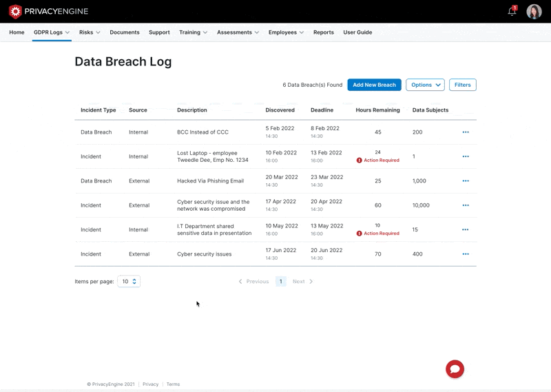Sort by Incident Type column header
Image resolution: width=551 pixels, height=392 pixels.
(98, 110)
